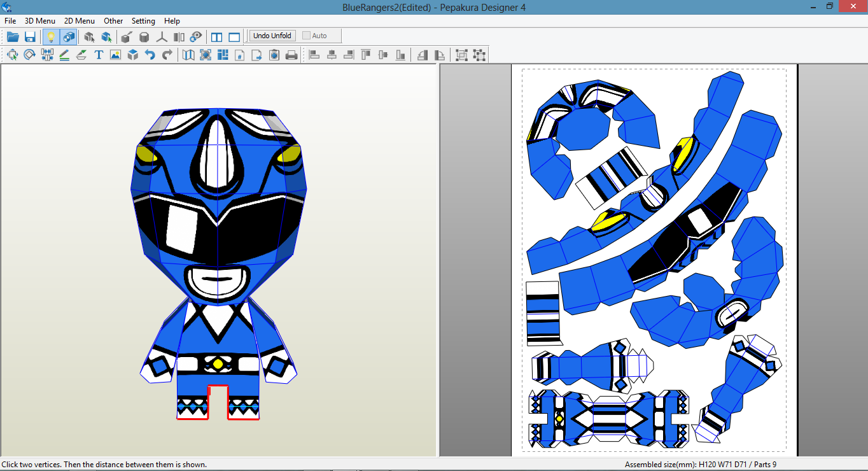Screen dimensions: 868x471
Task: Open a file with the folder icon
Action: (x=12, y=36)
